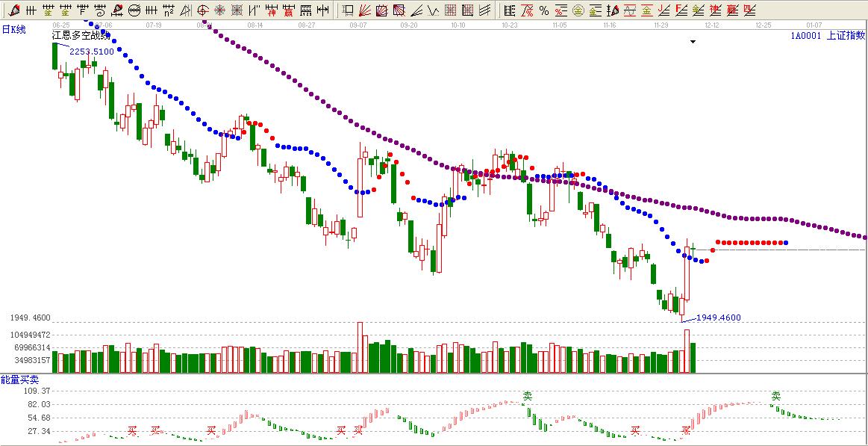Image resolution: width=868 pixels, height=446 pixels.
Task: Click the red 神 character toolbar icon
Action: click(271, 10)
